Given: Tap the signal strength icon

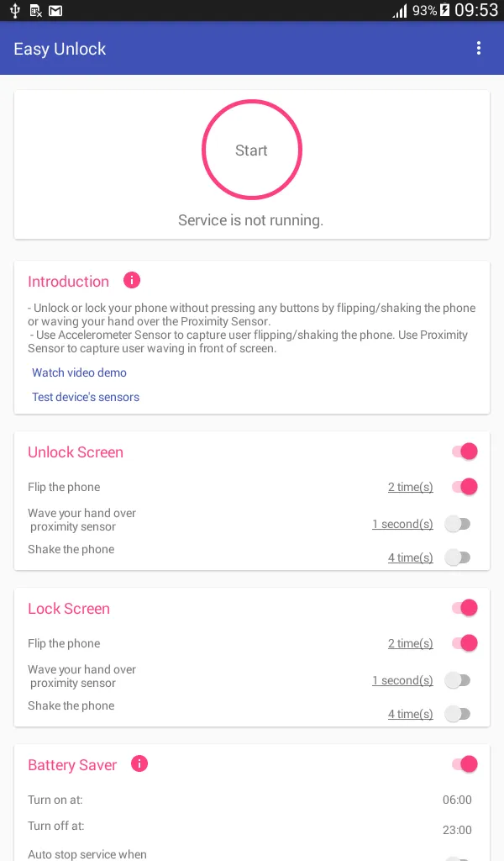Looking at the screenshot, I should pyautogui.click(x=400, y=10).
